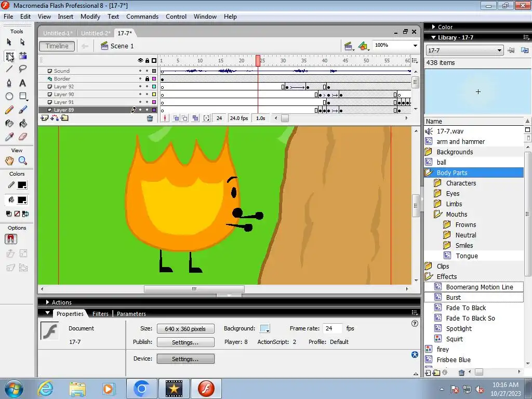This screenshot has width=532, height=399.
Task: Open the Control menu
Action: [176, 17]
